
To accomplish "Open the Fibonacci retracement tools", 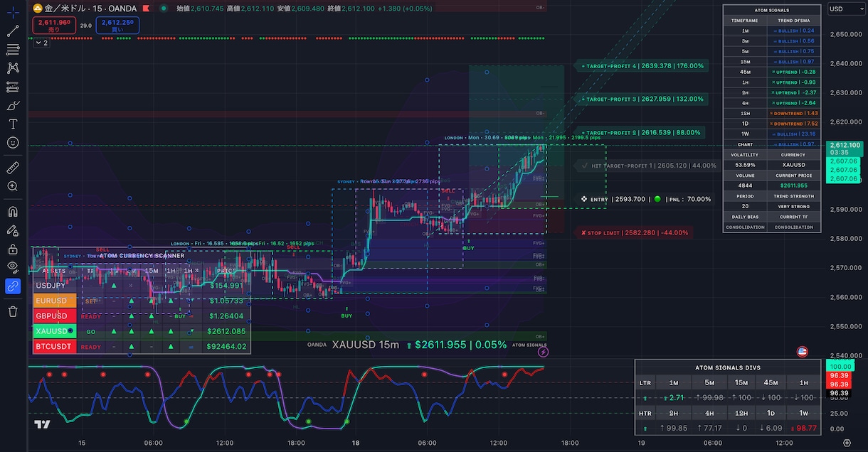I will (13, 50).
